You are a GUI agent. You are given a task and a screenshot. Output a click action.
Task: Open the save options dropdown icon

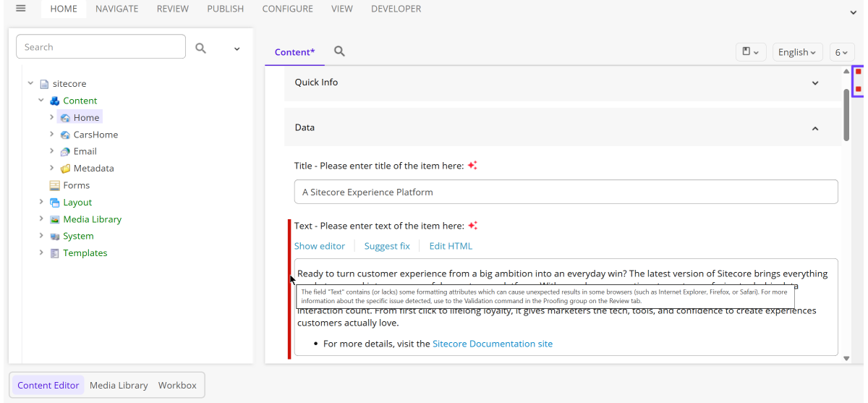click(751, 52)
